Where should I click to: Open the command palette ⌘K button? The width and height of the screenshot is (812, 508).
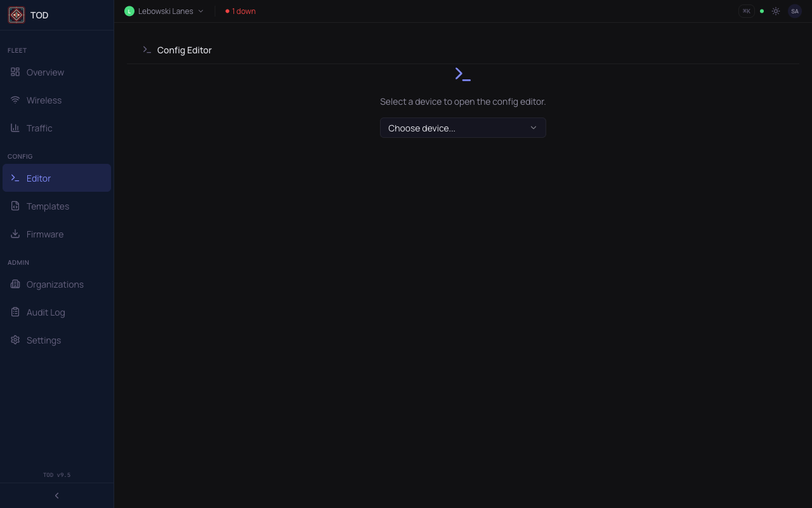747,11
